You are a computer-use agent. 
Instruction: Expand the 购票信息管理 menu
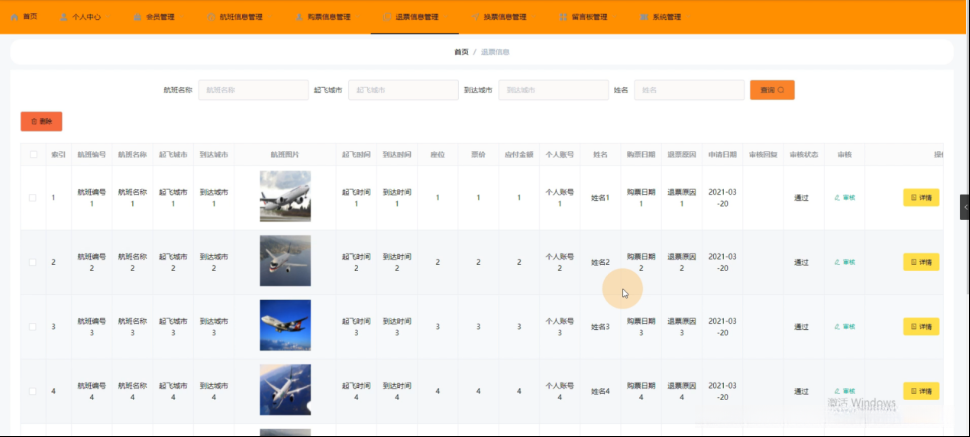[x=323, y=17]
